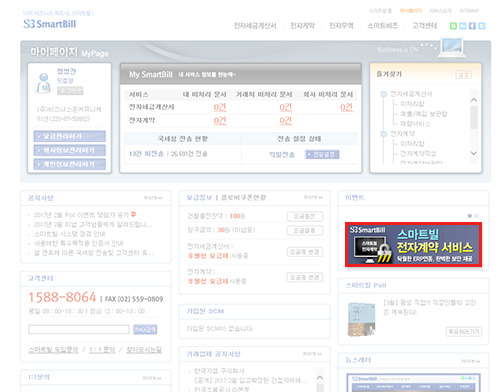The image size is (504, 392).
Task: Click the light blue social icon beside blog
Action: coord(463,26)
